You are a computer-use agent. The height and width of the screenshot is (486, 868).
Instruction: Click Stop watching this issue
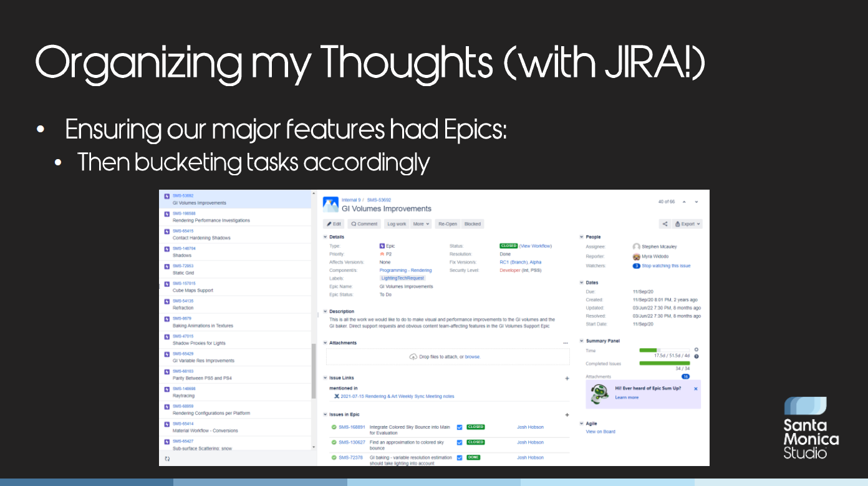tap(666, 266)
